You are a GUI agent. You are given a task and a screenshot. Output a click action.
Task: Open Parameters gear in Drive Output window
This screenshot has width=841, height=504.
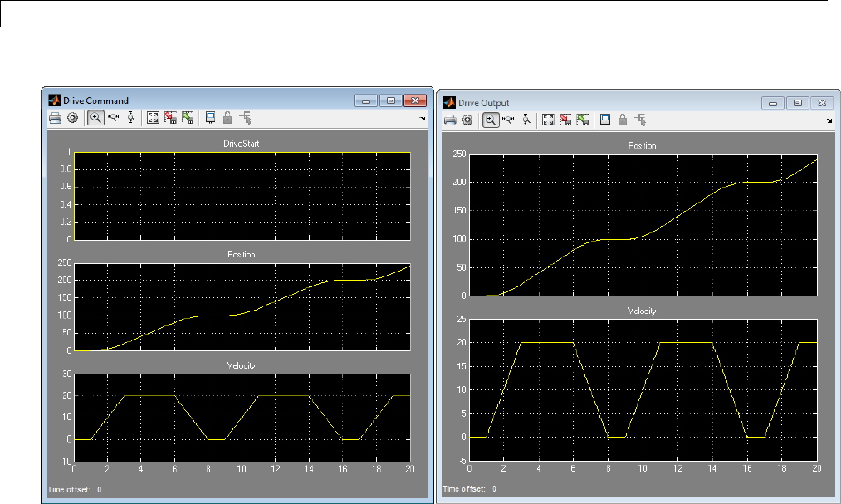467,120
